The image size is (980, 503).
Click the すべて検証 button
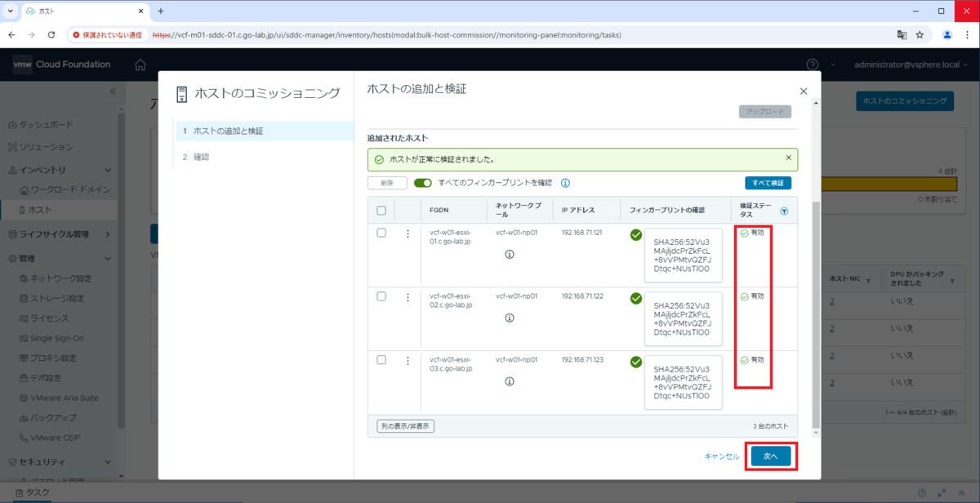768,183
